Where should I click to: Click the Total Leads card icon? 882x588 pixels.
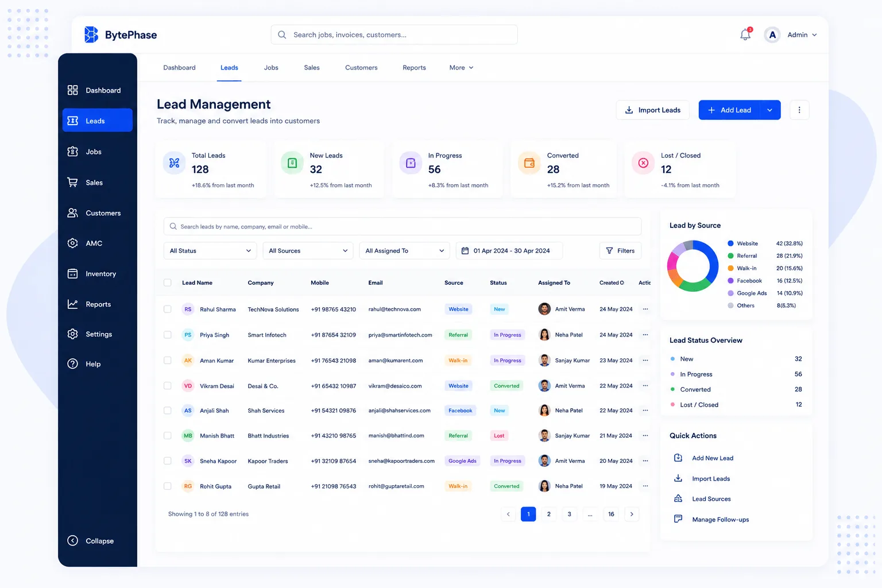174,163
